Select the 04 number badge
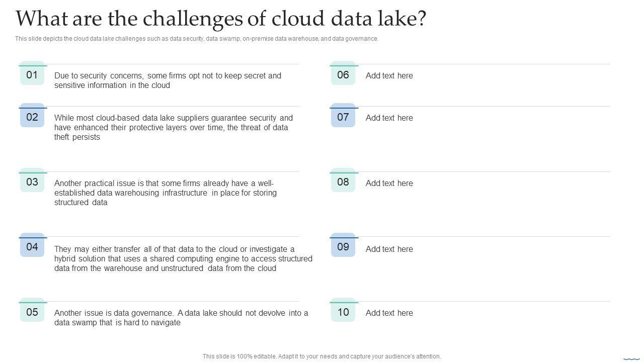This screenshot has width=644, height=362. pyautogui.click(x=32, y=246)
